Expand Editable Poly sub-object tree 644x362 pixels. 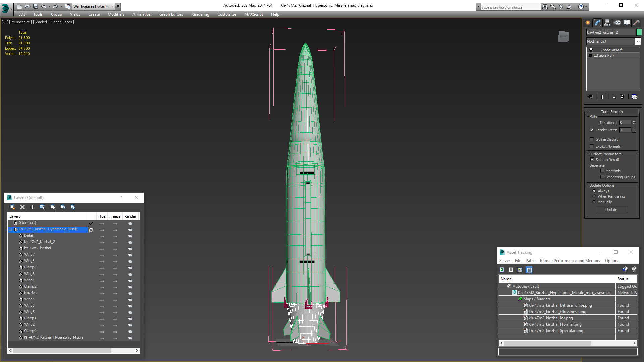point(590,55)
